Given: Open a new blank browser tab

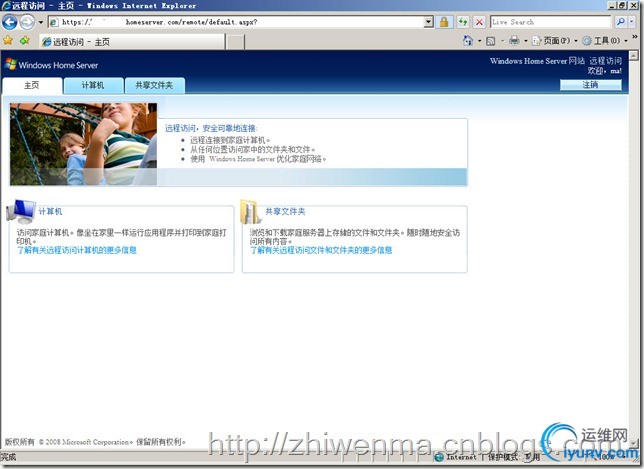Looking at the screenshot, I should tap(235, 42).
